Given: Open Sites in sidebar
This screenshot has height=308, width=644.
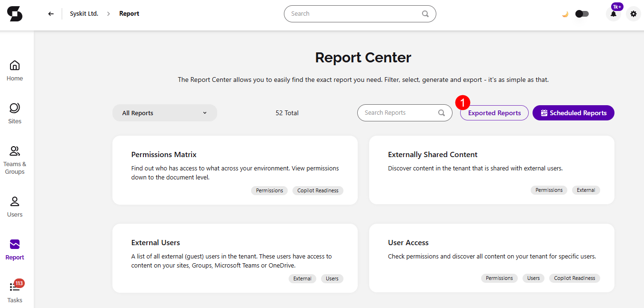Looking at the screenshot, I should pos(15,113).
